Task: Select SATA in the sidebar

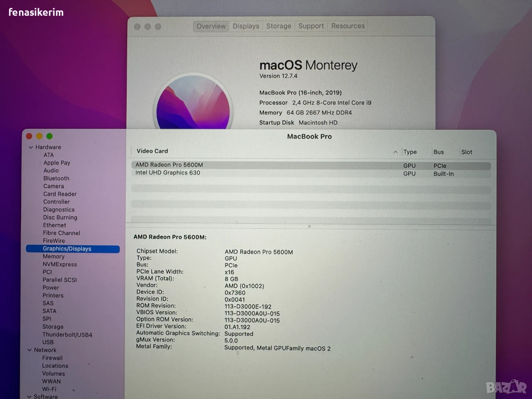Action: pos(49,311)
